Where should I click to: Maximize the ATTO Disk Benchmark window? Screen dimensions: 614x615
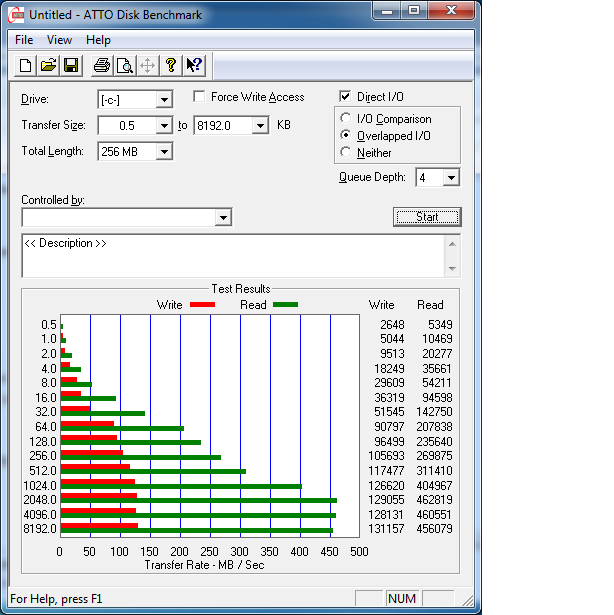tap(414, 11)
